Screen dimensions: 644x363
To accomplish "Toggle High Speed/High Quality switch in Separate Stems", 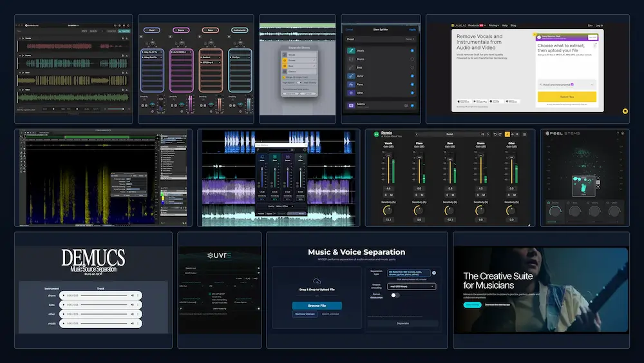I will (x=299, y=83).
